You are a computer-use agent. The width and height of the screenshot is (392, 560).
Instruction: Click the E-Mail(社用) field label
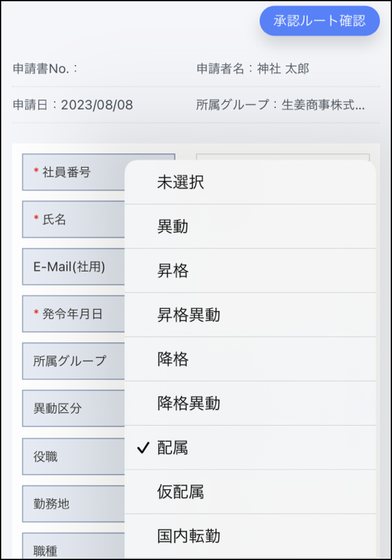[69, 267]
